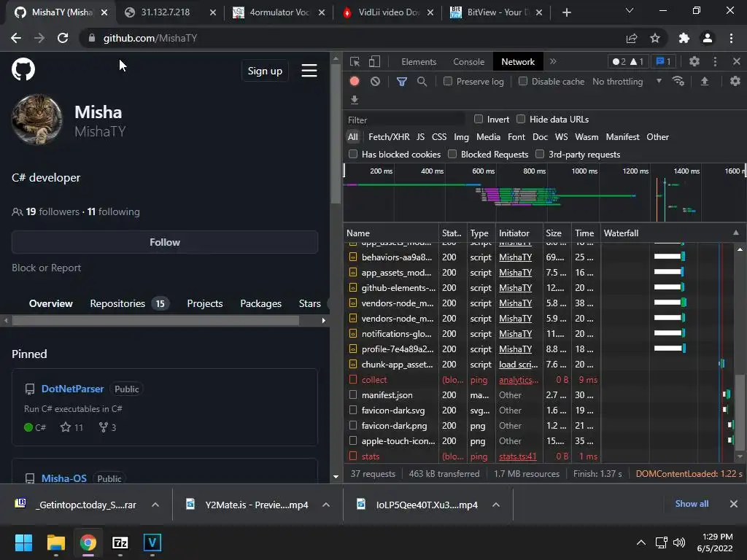This screenshot has width=747, height=560.
Task: Switch to the Elements tab
Action: 419,62
